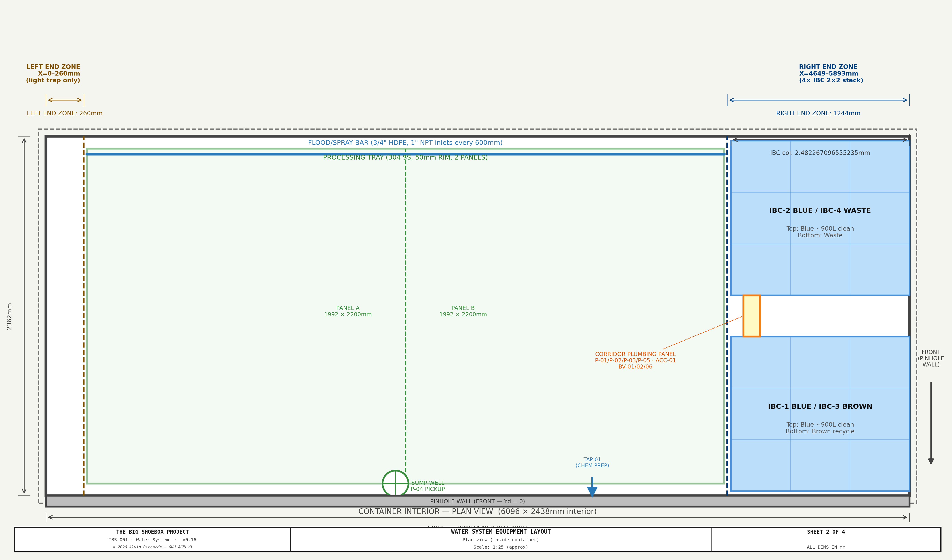This screenshot has width=952, height=560.
Task: Click the IBC col dimension text
Action: [820, 153]
